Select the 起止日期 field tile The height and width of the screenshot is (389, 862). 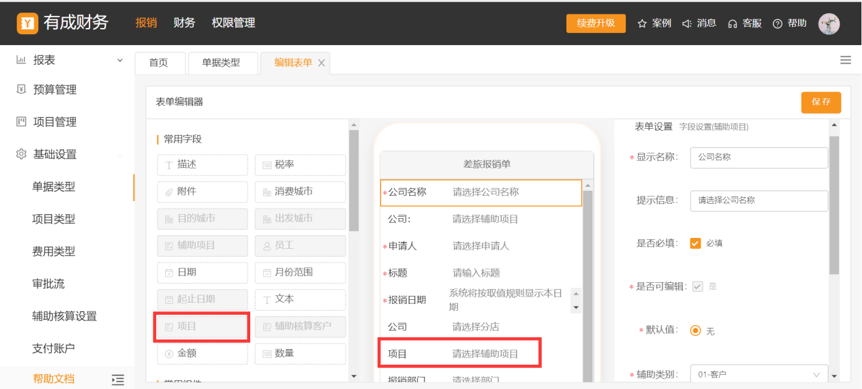(202, 299)
